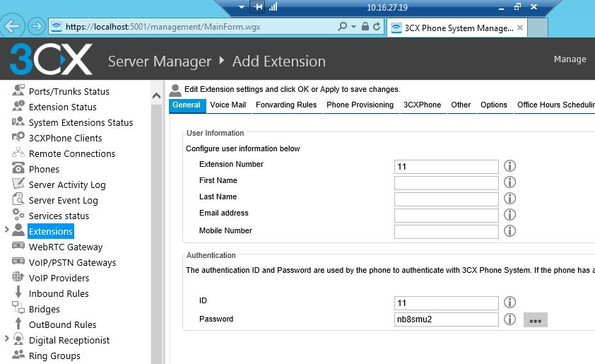This screenshot has height=364, width=595.
Task: Click OutBound Rules up-arrow icon
Action: click(x=18, y=323)
